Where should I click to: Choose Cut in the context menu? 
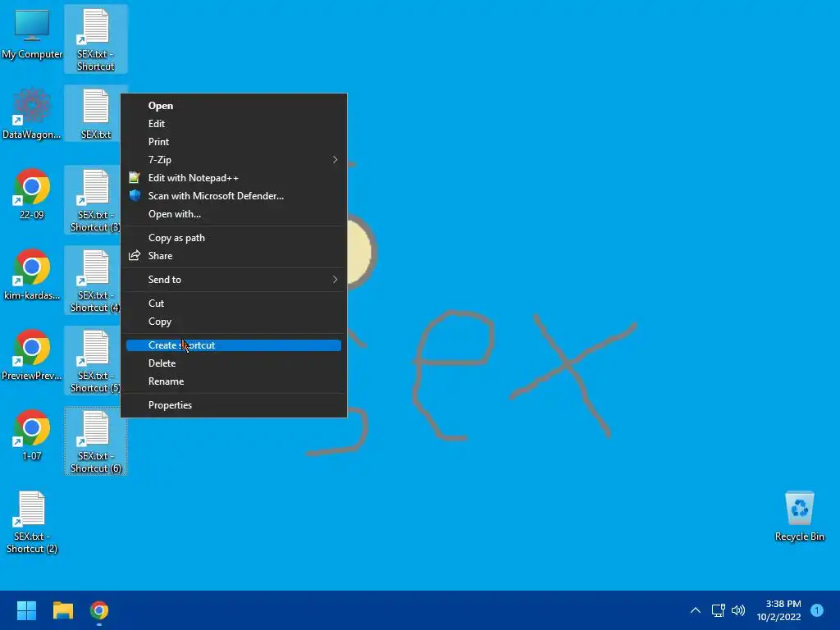(234, 304)
